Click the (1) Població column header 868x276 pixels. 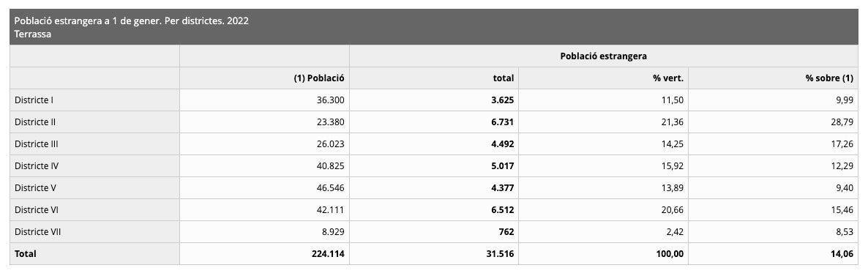click(x=319, y=78)
